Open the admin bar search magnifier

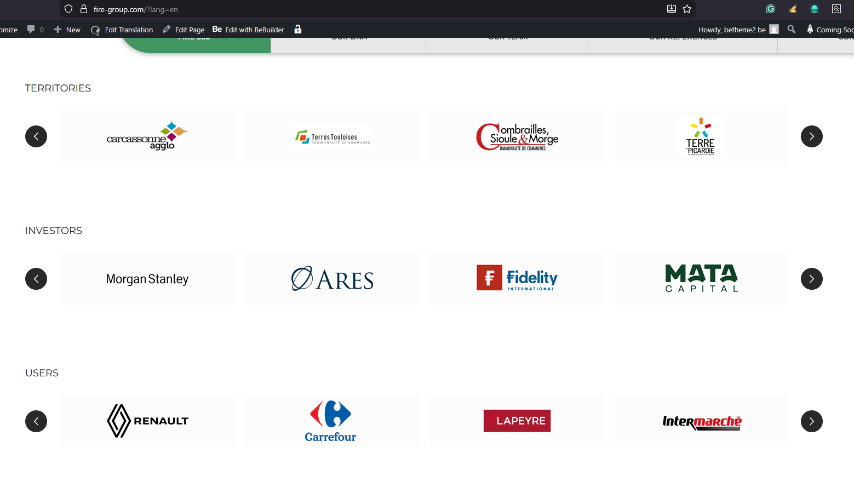pyautogui.click(x=792, y=30)
